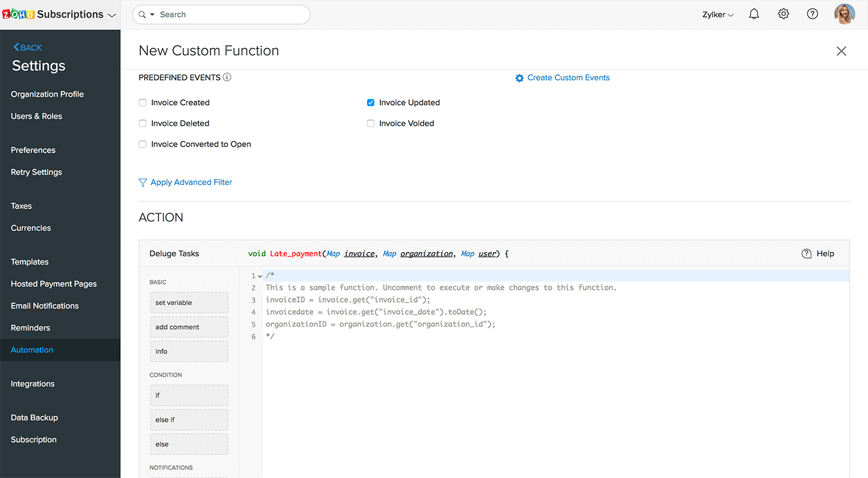The width and height of the screenshot is (868, 478).
Task: Check the Invoice Converted to Open option
Action: coord(143,145)
